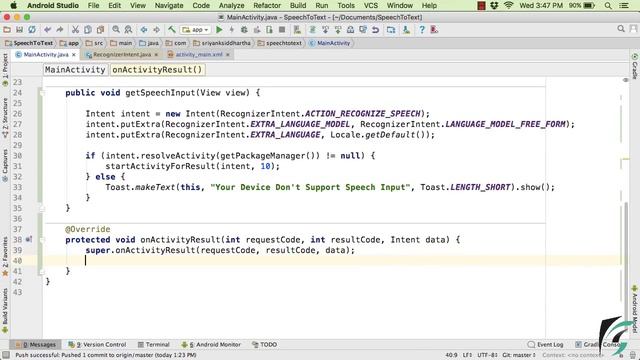Viewport: 640px width, 360px height.
Task: Click onActivityResult() in the structure breadcrumb
Action: click(157, 70)
